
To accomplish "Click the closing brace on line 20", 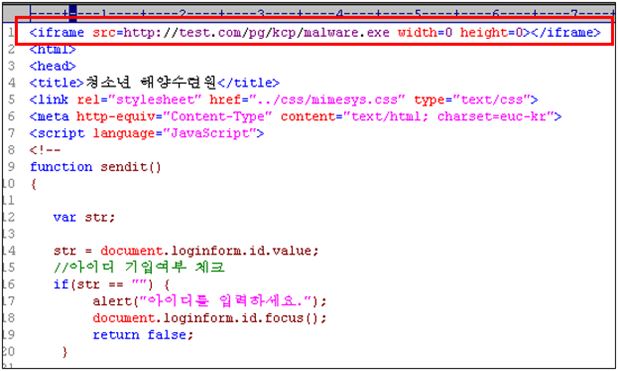I will click(65, 351).
